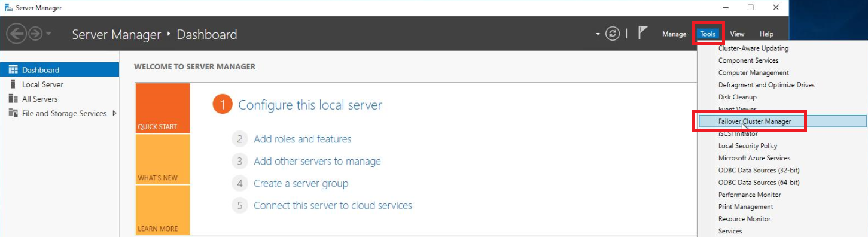The width and height of the screenshot is (868, 237).
Task: Click Server Manager breadcrumb title
Action: click(x=117, y=35)
